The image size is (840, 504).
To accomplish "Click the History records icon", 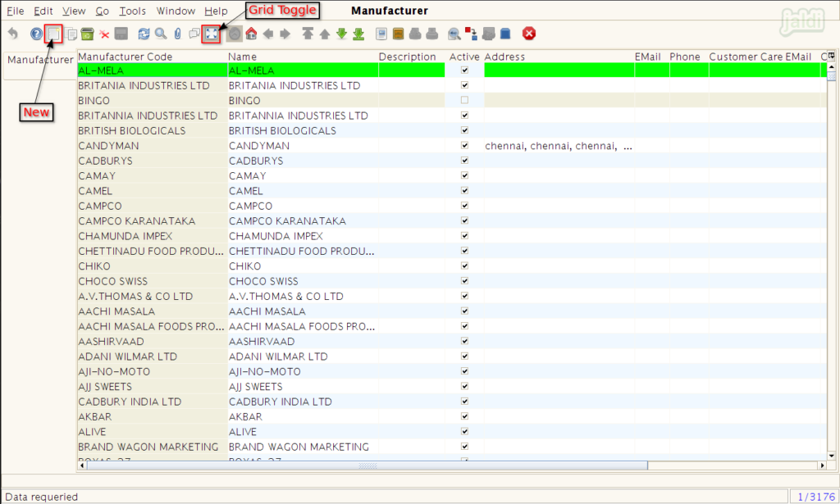I will 234,34.
